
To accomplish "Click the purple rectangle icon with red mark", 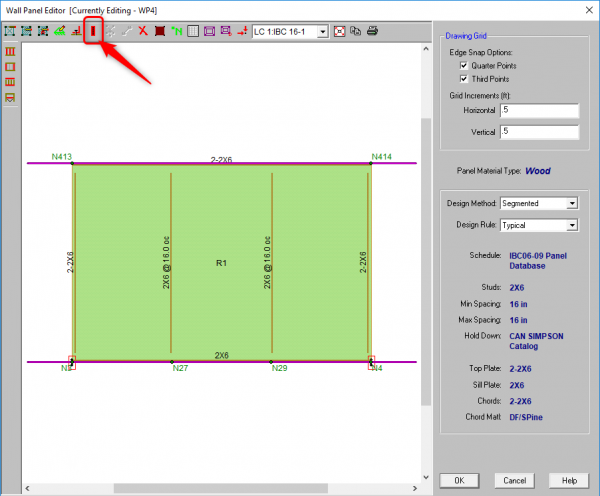I will coord(226,31).
